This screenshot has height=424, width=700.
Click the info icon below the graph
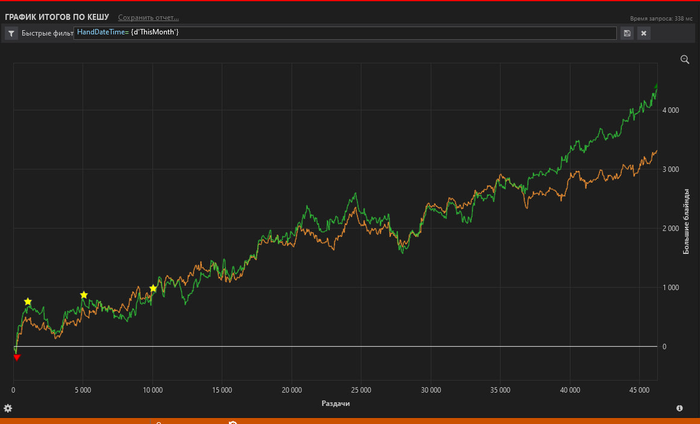pos(679,408)
